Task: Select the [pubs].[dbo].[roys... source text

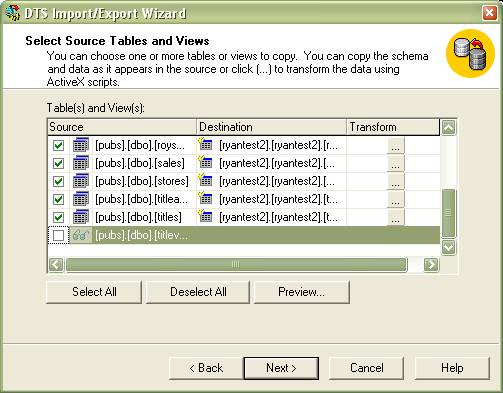Action: tap(140, 145)
